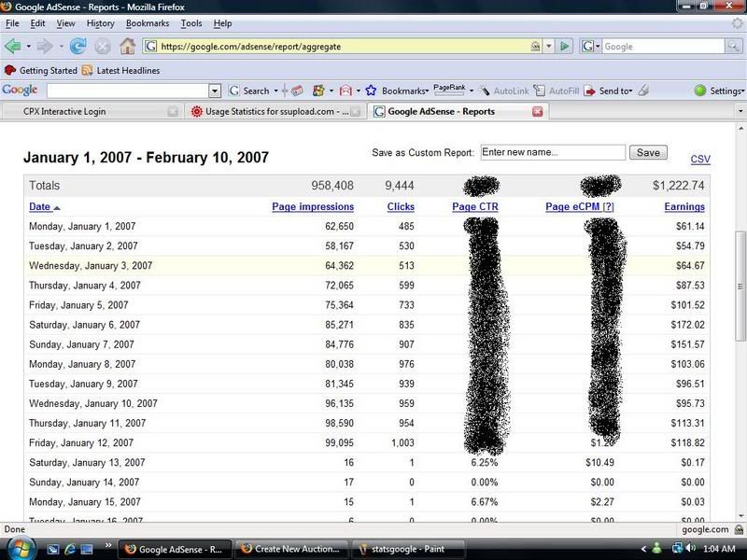This screenshot has height=560, width=747.
Task: Click the Firefox reload page icon
Action: tap(78, 46)
